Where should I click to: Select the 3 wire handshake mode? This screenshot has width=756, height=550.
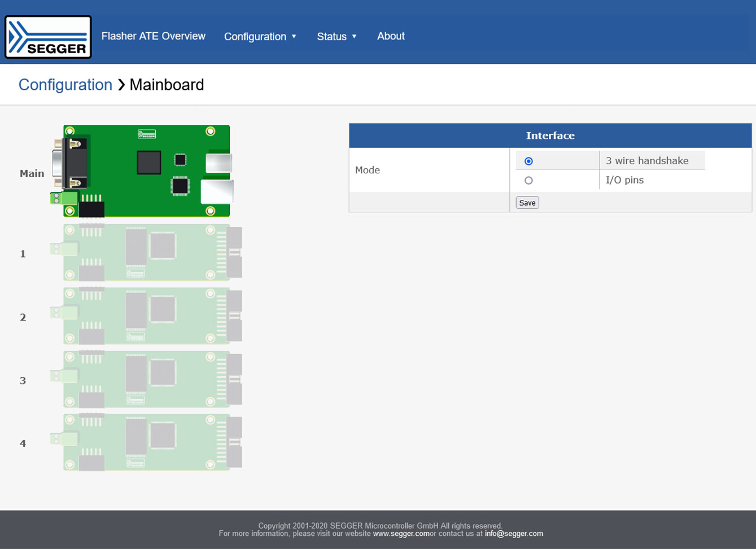[x=528, y=161]
